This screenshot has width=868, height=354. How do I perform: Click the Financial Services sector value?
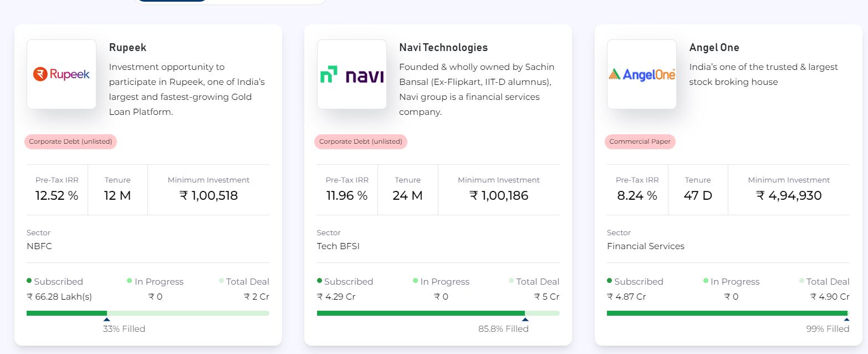(646, 246)
